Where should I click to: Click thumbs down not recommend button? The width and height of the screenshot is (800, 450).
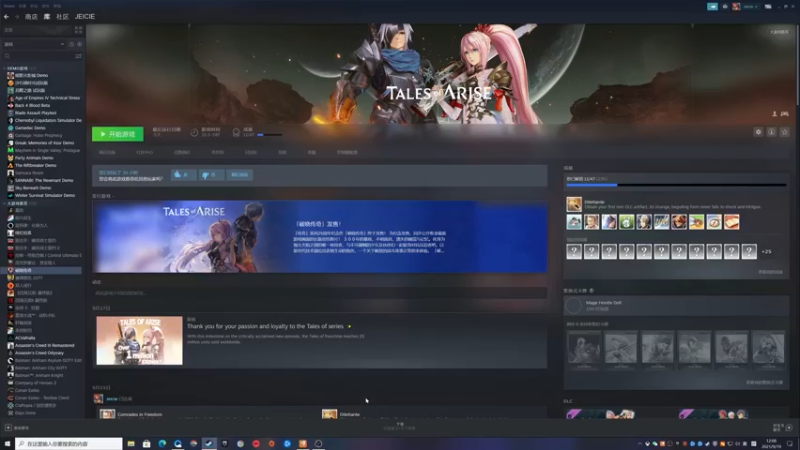coord(210,175)
